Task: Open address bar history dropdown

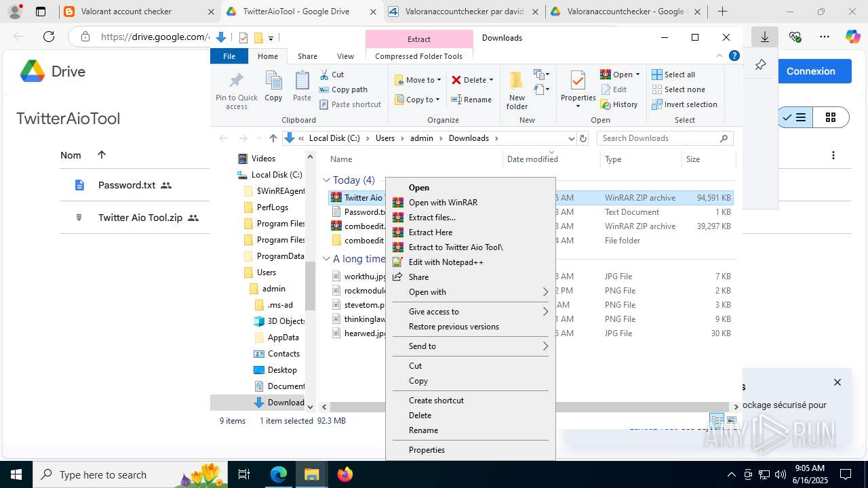Action: [571, 138]
